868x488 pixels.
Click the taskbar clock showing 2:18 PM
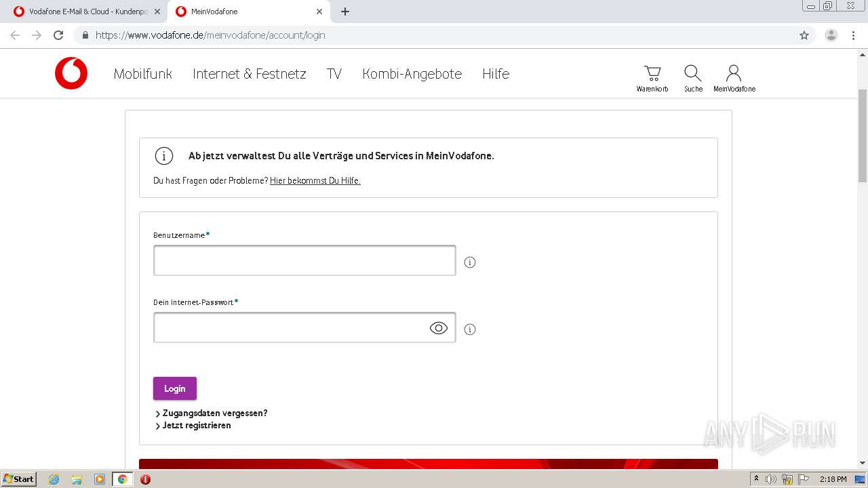[x=833, y=479]
